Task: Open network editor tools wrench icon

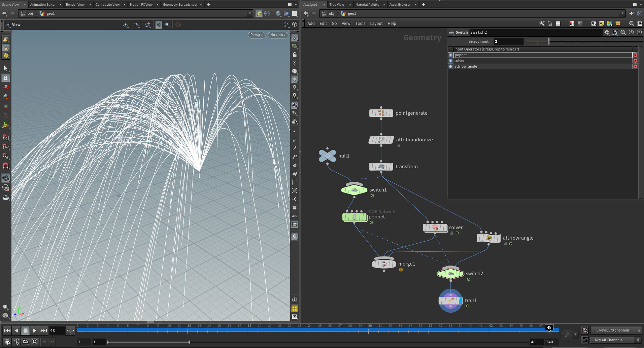Action: 542,24
